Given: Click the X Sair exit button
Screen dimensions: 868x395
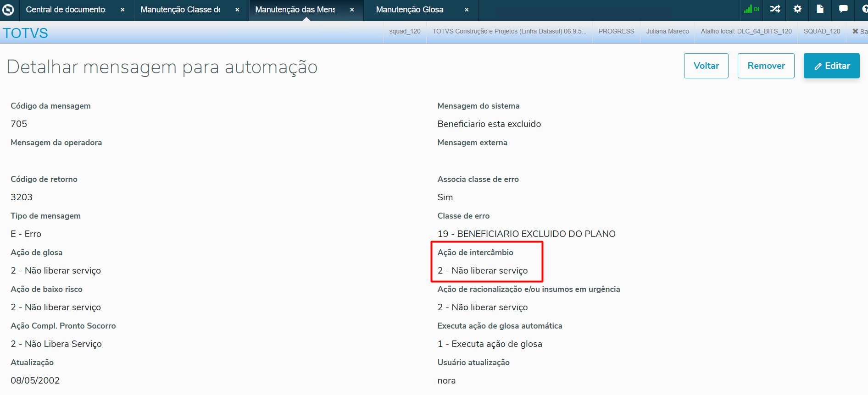Looking at the screenshot, I should click(860, 31).
